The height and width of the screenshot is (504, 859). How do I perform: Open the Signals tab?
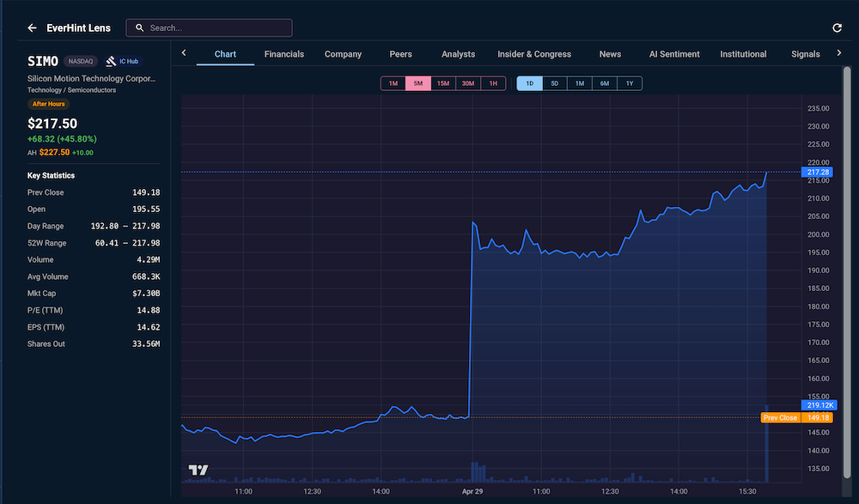coord(806,54)
